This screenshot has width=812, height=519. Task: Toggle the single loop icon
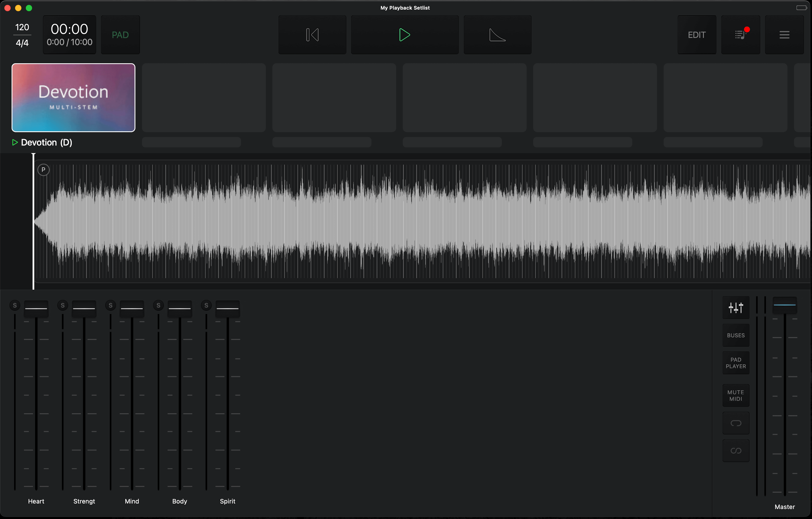[735, 423]
